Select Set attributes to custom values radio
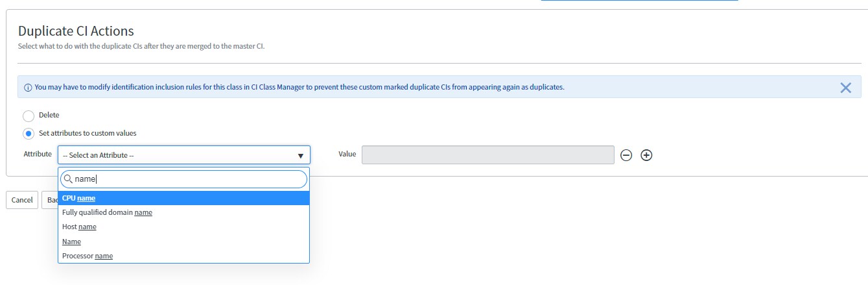This screenshot has height=285, width=868. click(29, 134)
